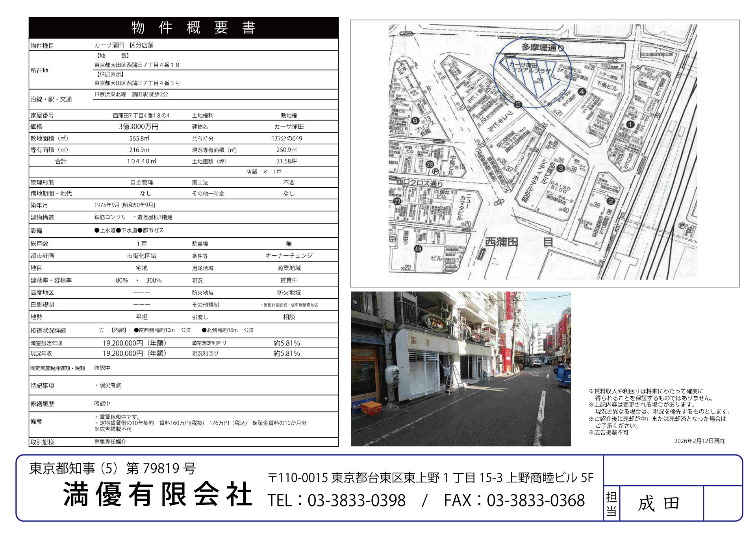Select the 地勢 value "平坦"

[x=142, y=317]
